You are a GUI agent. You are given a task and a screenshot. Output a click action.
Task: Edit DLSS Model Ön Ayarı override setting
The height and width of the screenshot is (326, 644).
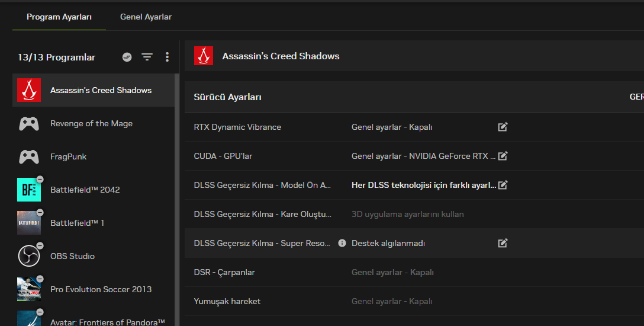coord(503,185)
